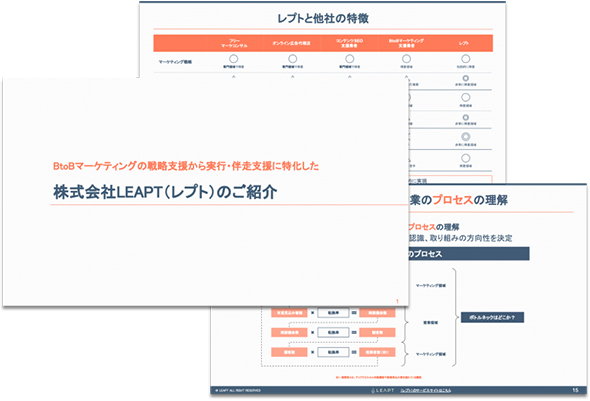Open the 株式会社LEAPT(レプト)のご紹介 title slide

pyautogui.click(x=205, y=192)
